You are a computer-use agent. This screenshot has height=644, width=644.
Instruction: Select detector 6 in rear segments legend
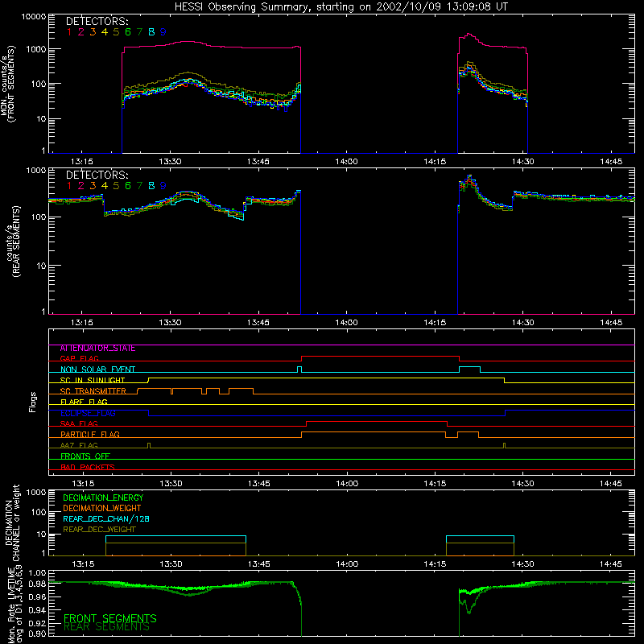point(128,186)
